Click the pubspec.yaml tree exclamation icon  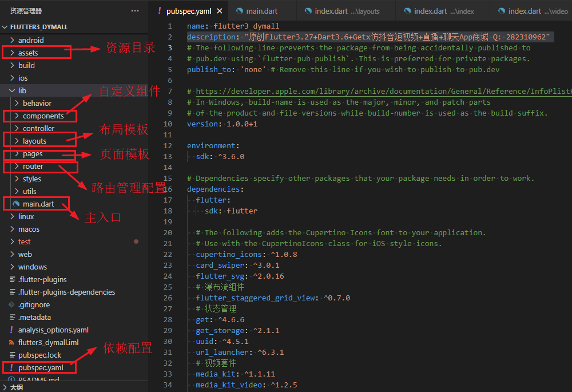(11, 367)
